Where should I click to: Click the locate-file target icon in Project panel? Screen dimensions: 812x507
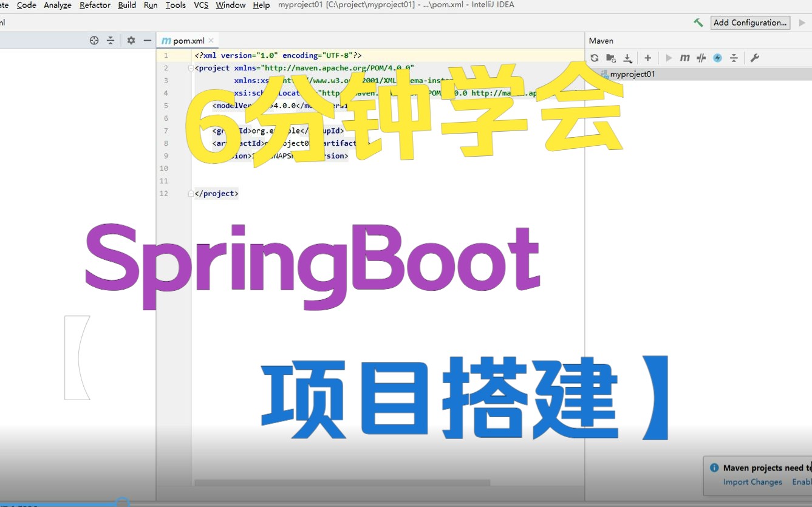click(x=94, y=41)
